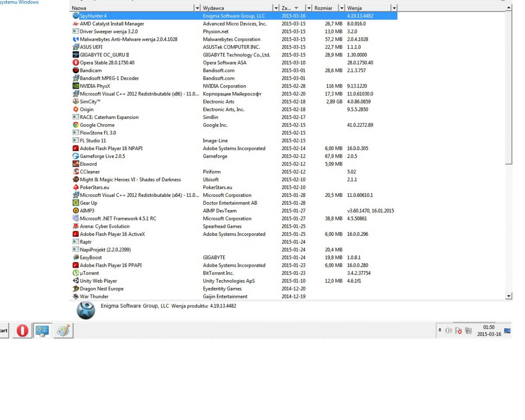Image resolution: width=525 pixels, height=420 pixels.
Task: Click the War Thunder icon
Action: click(76, 297)
